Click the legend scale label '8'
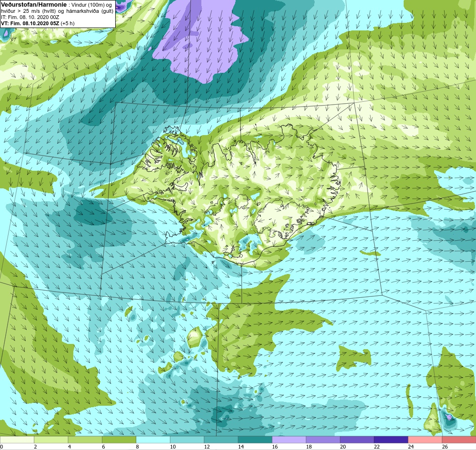This screenshot has height=450, width=476. (138, 446)
